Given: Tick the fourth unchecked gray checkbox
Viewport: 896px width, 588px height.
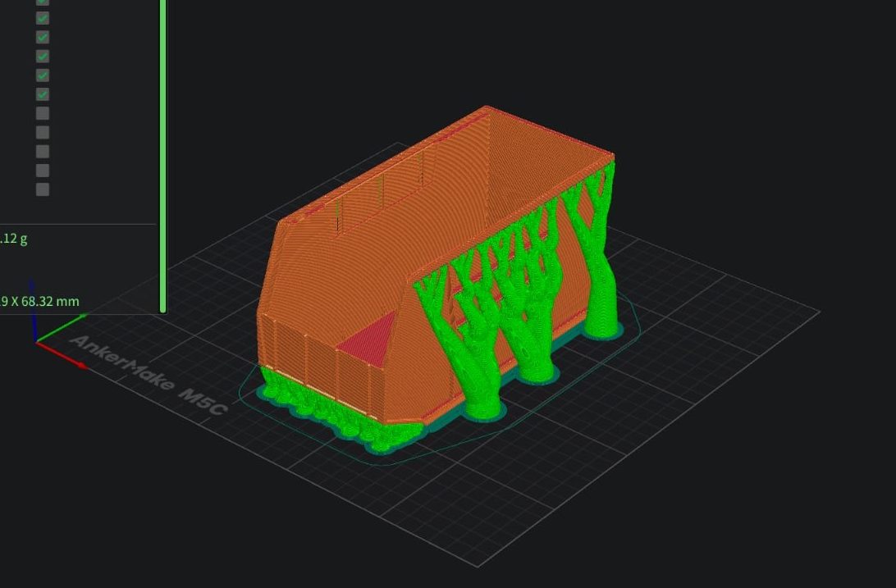Looking at the screenshot, I should tap(43, 171).
